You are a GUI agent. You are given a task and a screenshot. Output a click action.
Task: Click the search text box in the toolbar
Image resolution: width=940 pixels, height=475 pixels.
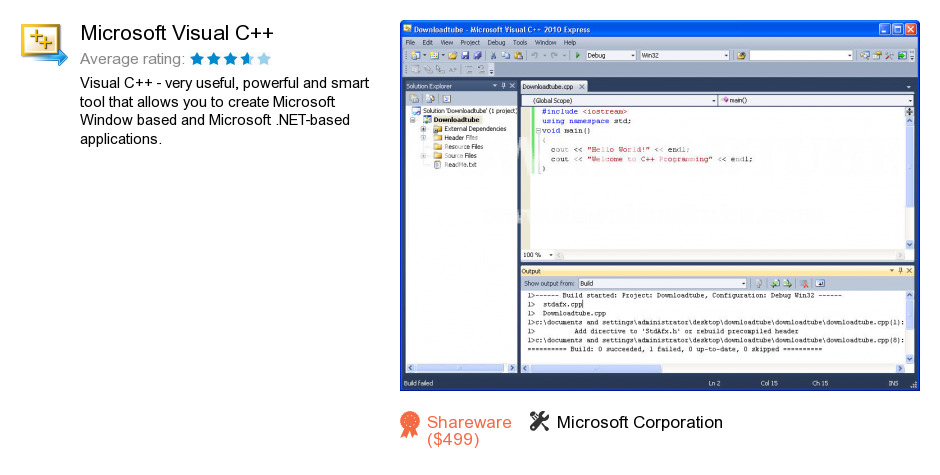pyautogui.click(x=802, y=55)
